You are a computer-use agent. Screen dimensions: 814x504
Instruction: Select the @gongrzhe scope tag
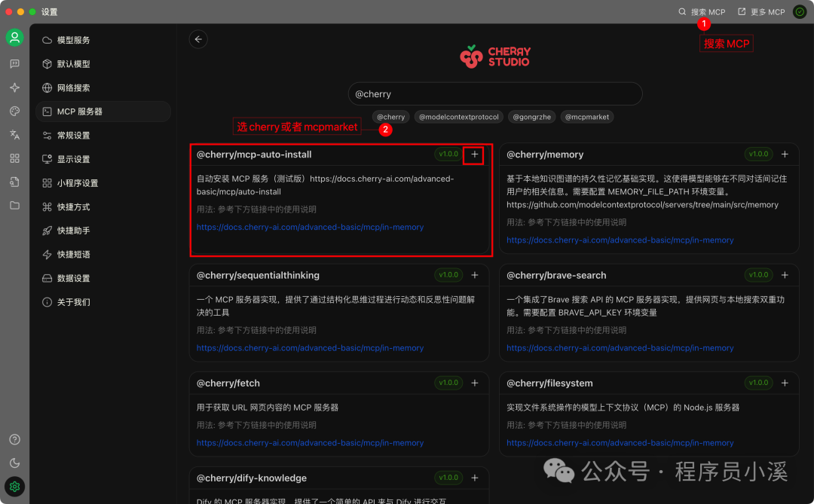[531, 117]
